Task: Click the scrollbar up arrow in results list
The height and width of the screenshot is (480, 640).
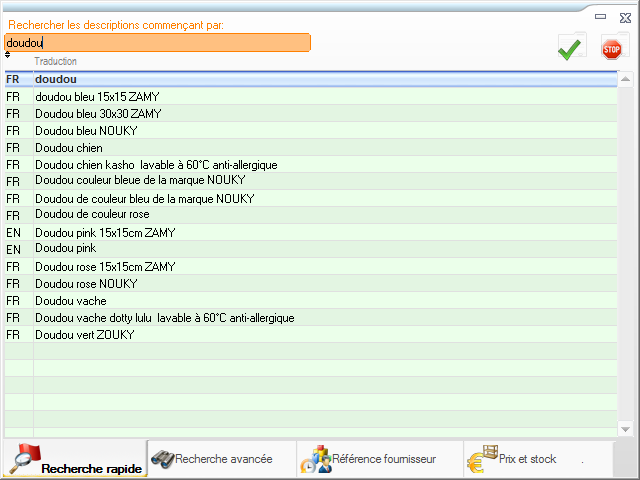Action: (626, 80)
